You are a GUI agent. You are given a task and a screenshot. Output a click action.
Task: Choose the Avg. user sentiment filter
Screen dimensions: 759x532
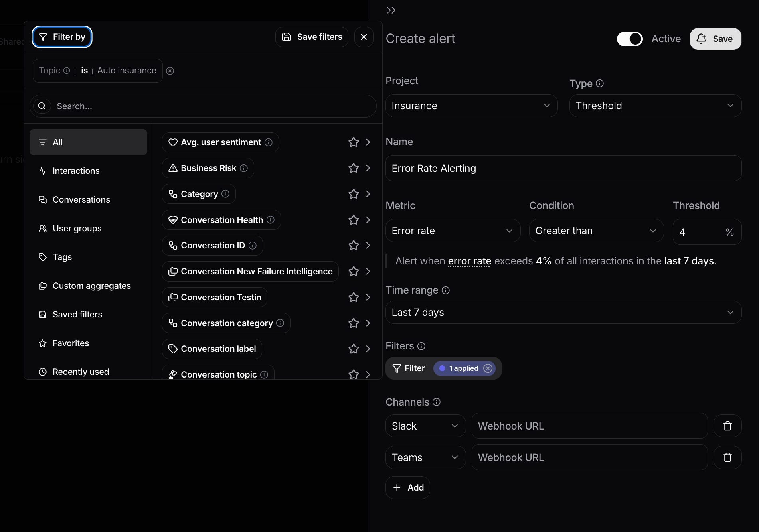(220, 142)
